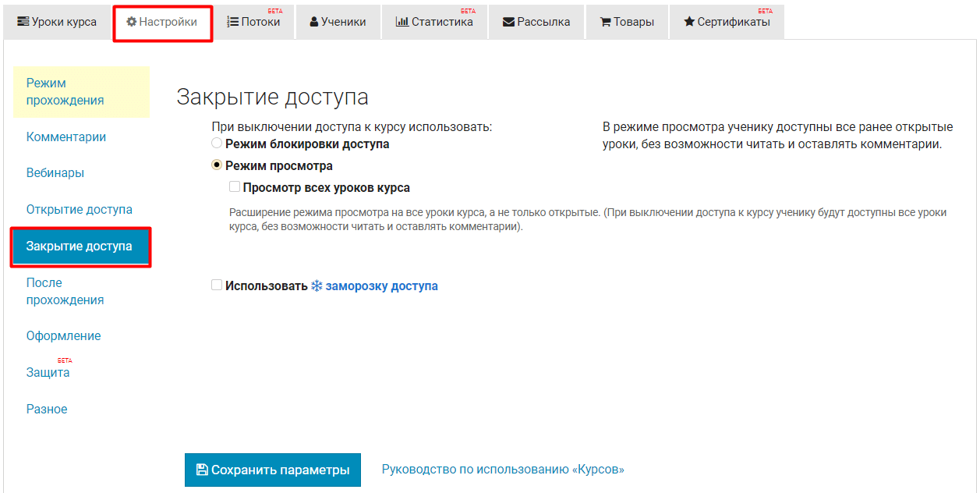980x493 pixels.
Task: Click the shopping cart icon on Товары
Action: (x=605, y=23)
